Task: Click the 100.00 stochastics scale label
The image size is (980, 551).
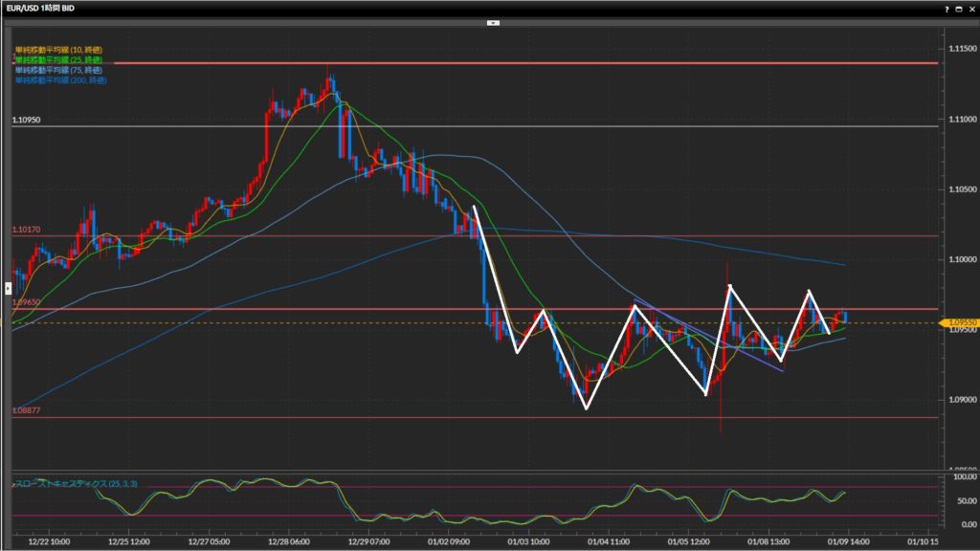Action: [960, 476]
